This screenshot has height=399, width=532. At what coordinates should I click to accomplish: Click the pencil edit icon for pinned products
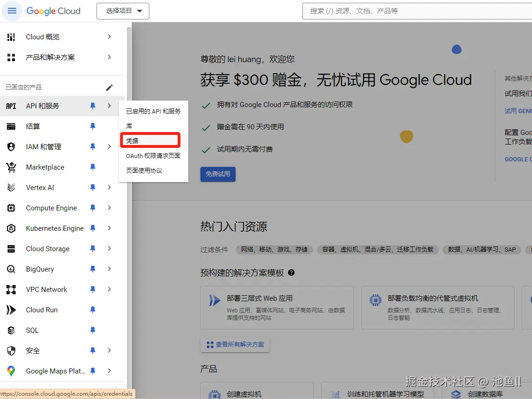(x=109, y=88)
